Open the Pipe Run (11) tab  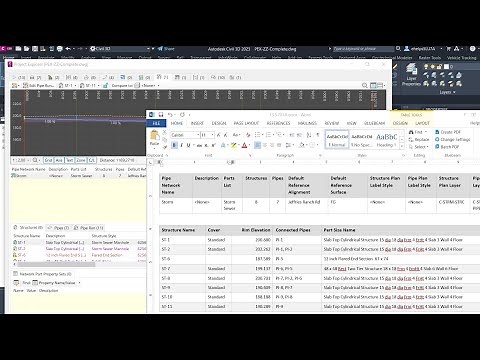click(x=88, y=228)
